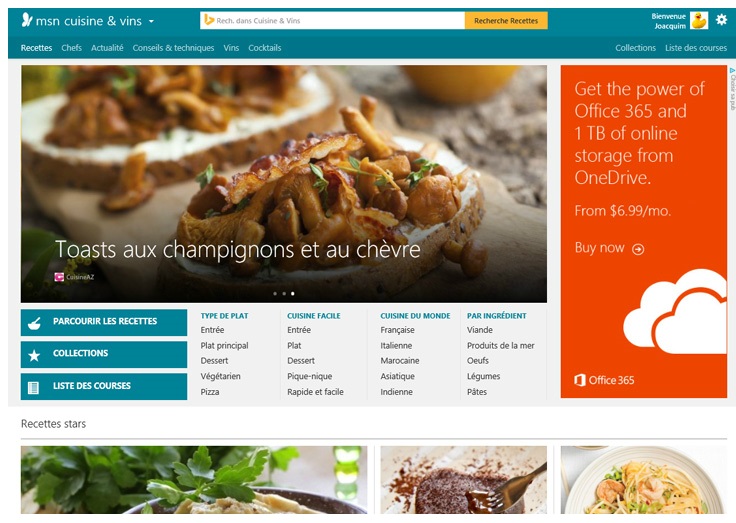Open the settings gear icon

[721, 20]
